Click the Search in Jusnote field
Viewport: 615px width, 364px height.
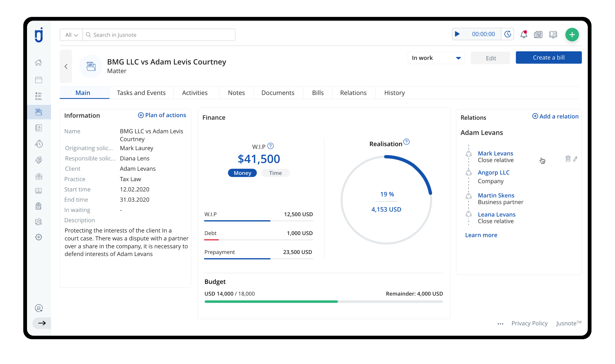[160, 35]
